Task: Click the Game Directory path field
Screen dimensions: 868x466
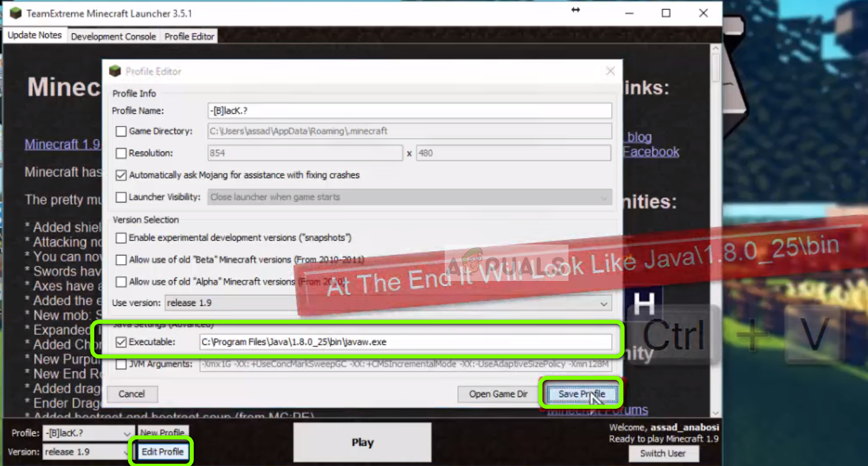Action: pos(409,131)
